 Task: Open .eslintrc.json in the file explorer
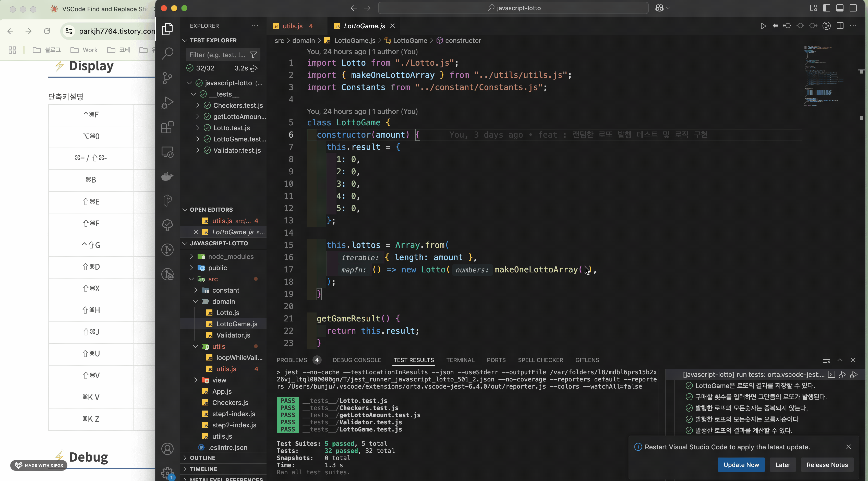coord(227,447)
